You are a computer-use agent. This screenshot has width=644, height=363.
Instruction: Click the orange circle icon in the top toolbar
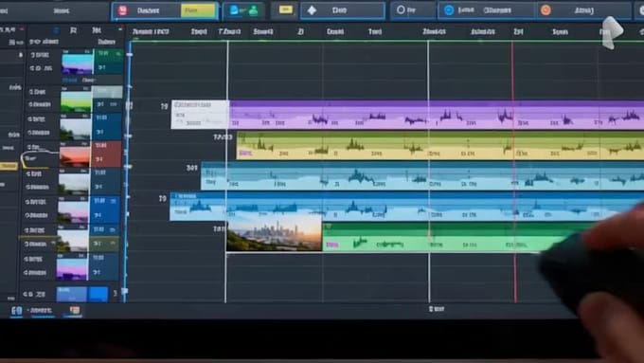[x=546, y=10]
